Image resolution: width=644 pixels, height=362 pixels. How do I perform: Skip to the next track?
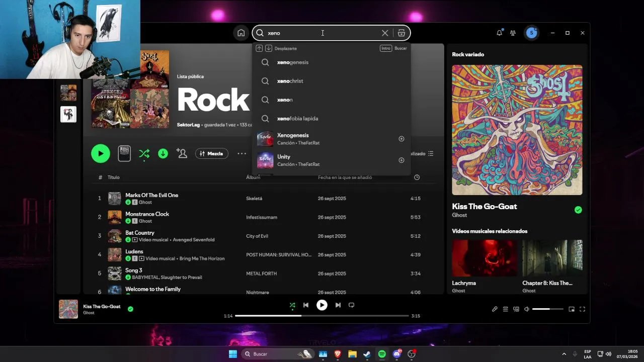click(x=338, y=305)
